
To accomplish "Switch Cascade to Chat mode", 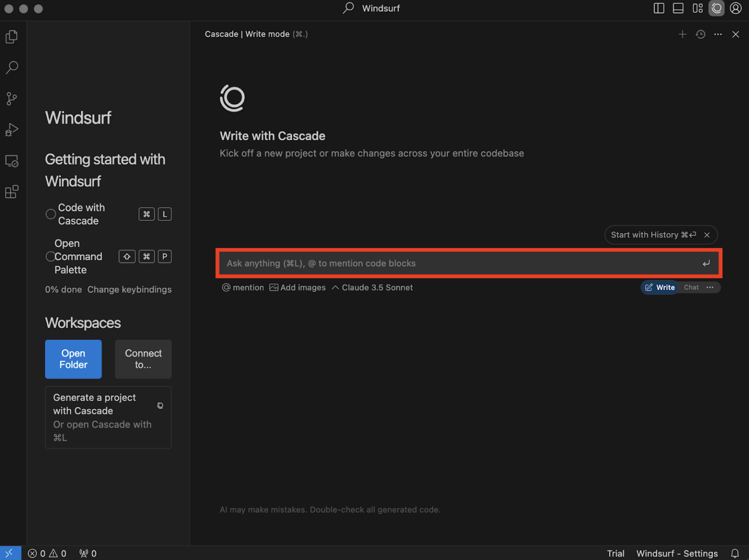I will click(x=691, y=288).
